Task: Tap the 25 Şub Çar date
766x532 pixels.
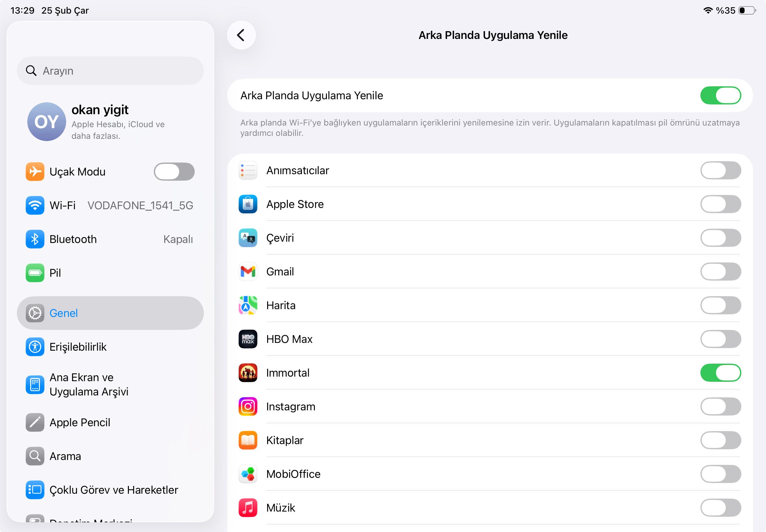Action: tap(65, 11)
